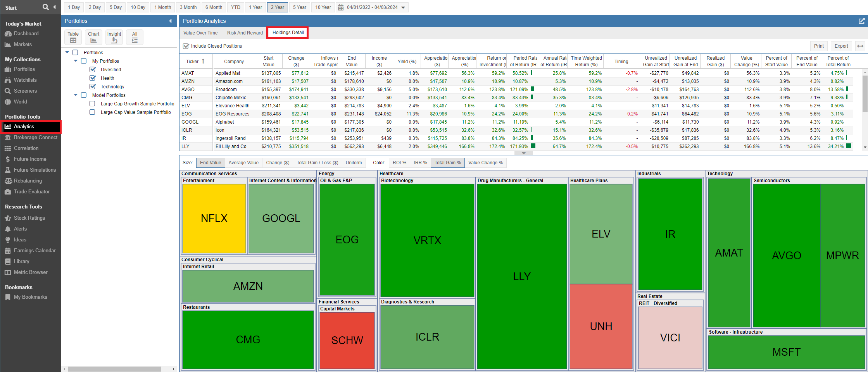
Task: Set time range to 1 Year
Action: pos(255,7)
